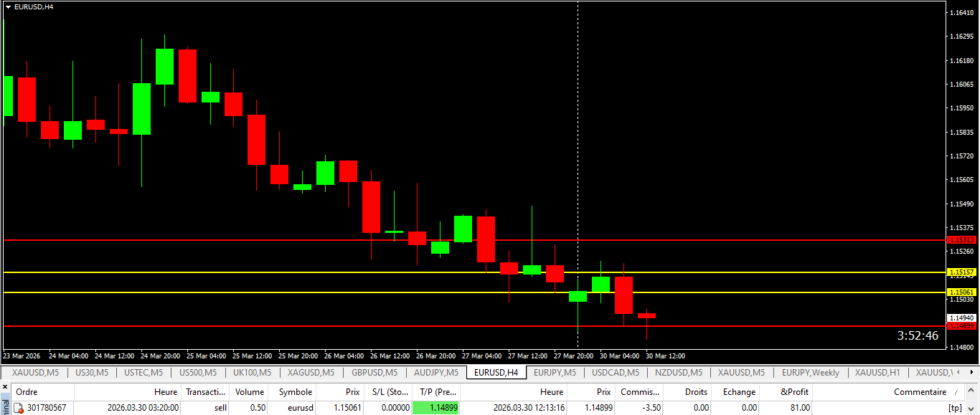Open the XAUUSD,H1 chart tab
The width and height of the screenshot is (980, 415).
coord(877,373)
